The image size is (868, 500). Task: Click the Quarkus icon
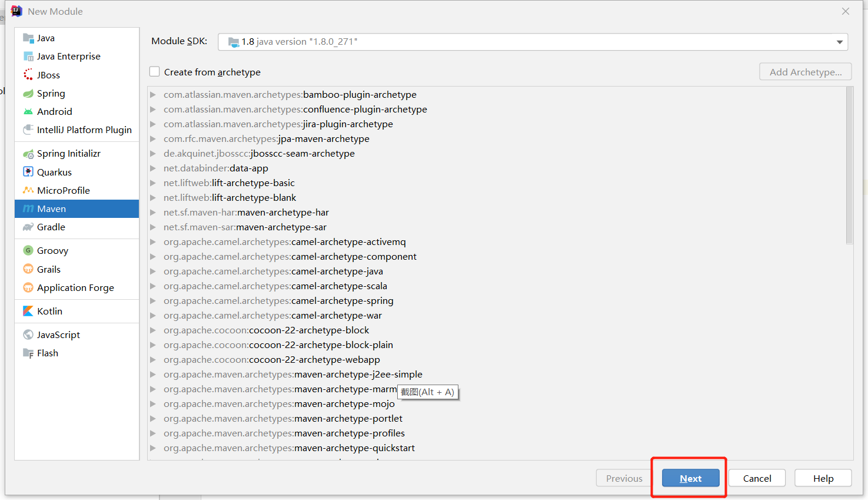(x=28, y=172)
